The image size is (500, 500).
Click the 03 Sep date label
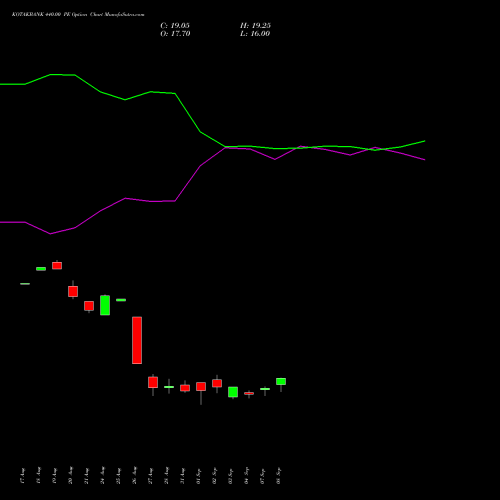click(x=230, y=476)
